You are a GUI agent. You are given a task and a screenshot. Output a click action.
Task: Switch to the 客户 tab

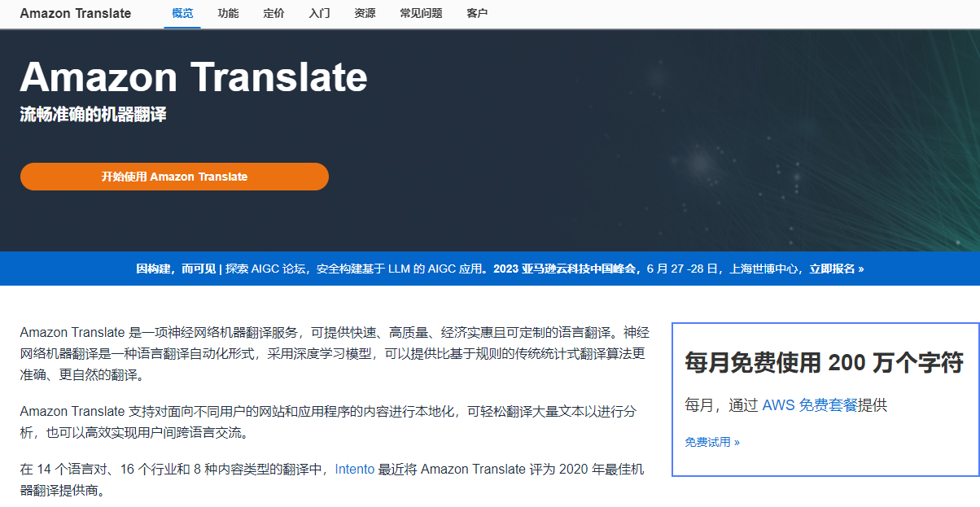click(x=477, y=14)
